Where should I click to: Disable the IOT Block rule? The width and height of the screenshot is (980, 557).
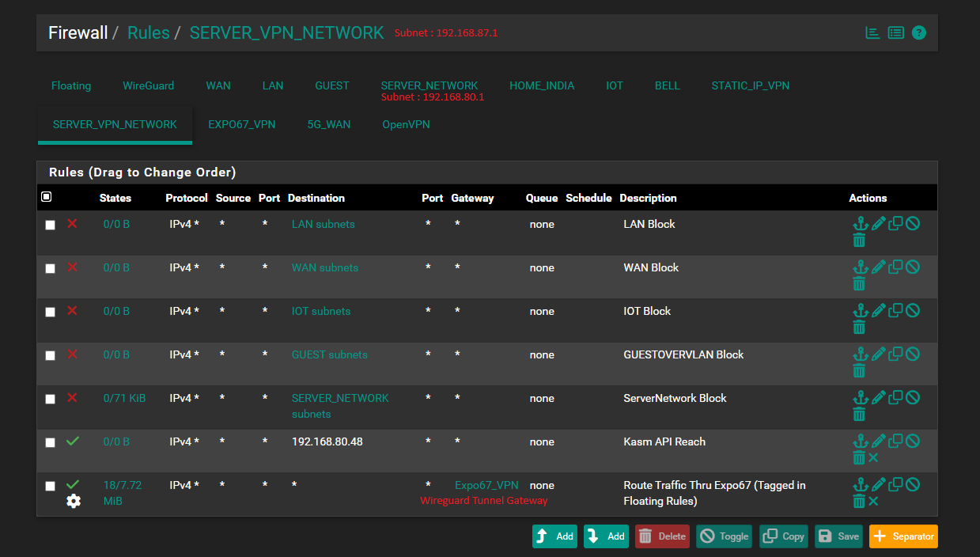(913, 310)
